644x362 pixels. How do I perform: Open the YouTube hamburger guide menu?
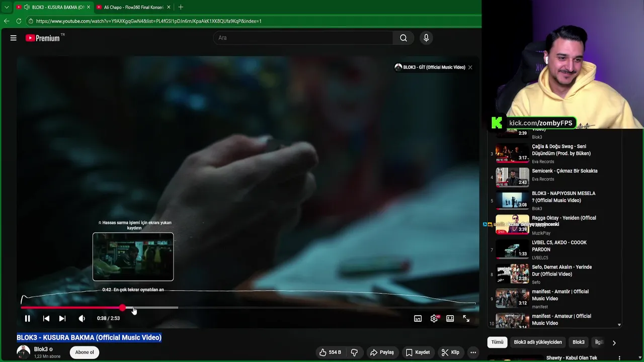(14, 38)
